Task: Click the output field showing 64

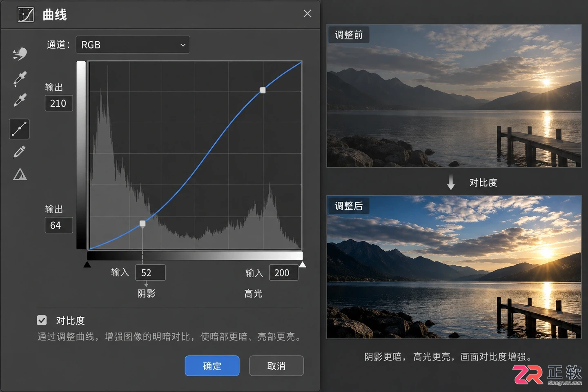Action: (x=59, y=225)
